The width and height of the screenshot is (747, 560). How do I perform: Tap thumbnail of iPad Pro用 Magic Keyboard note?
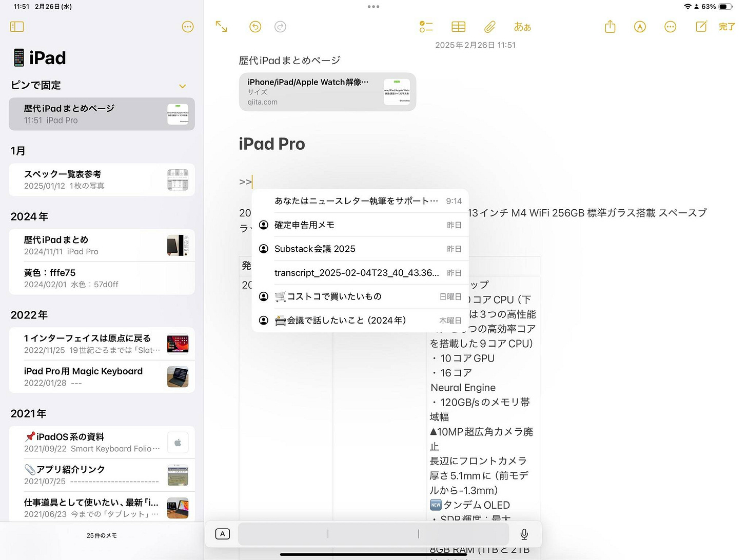[178, 377]
